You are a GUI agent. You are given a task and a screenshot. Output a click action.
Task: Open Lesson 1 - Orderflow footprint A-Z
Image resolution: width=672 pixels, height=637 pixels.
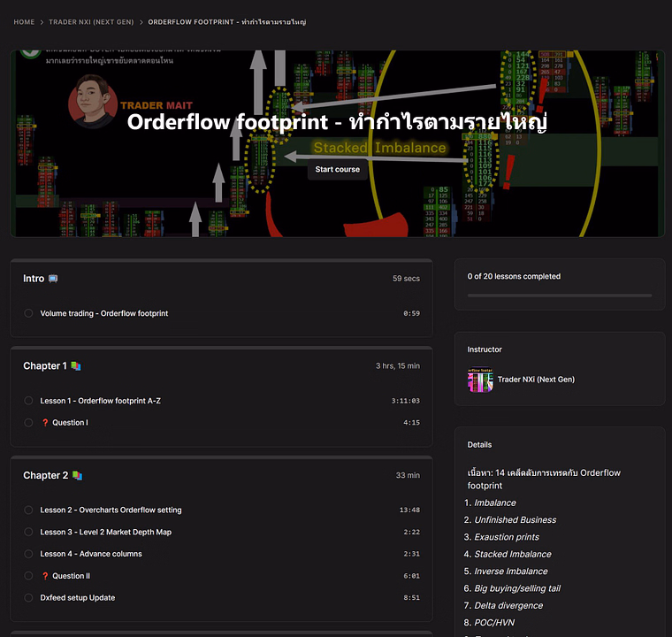(x=100, y=401)
